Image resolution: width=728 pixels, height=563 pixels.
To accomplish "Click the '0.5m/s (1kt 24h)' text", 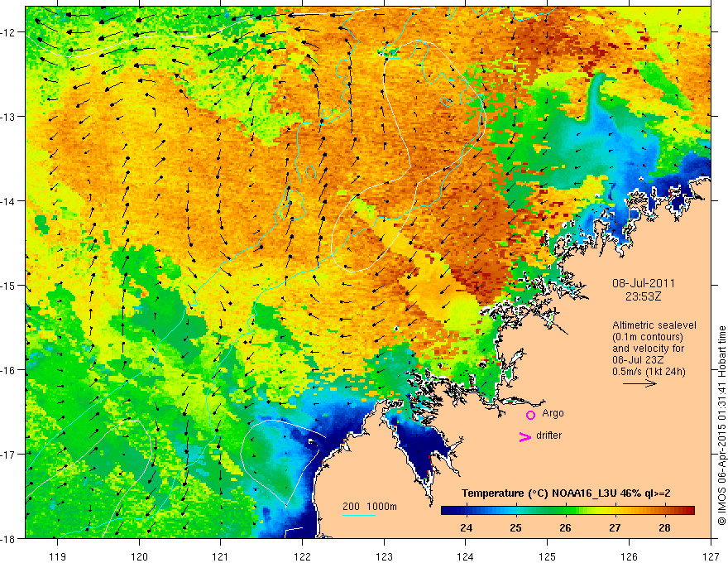I will pyautogui.click(x=649, y=372).
